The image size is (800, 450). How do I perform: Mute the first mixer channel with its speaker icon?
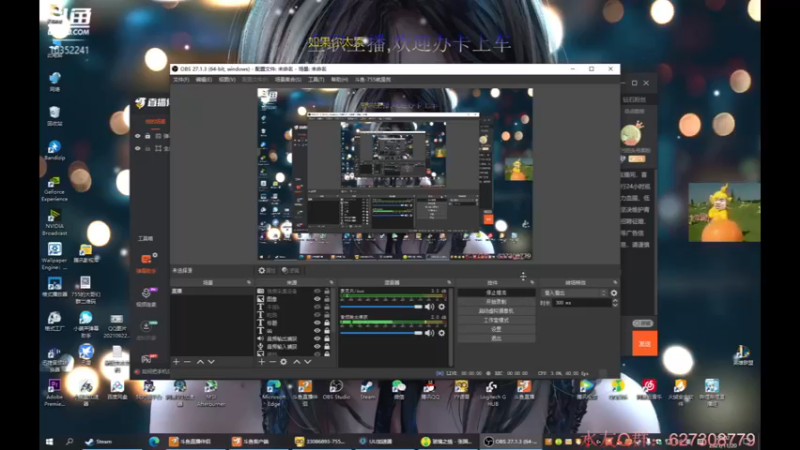click(x=430, y=307)
